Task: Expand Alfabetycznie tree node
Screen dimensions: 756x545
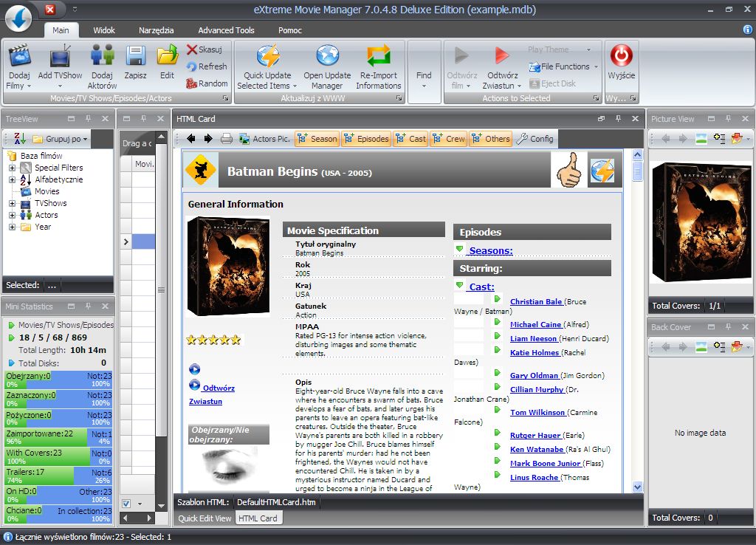Action: (12, 179)
